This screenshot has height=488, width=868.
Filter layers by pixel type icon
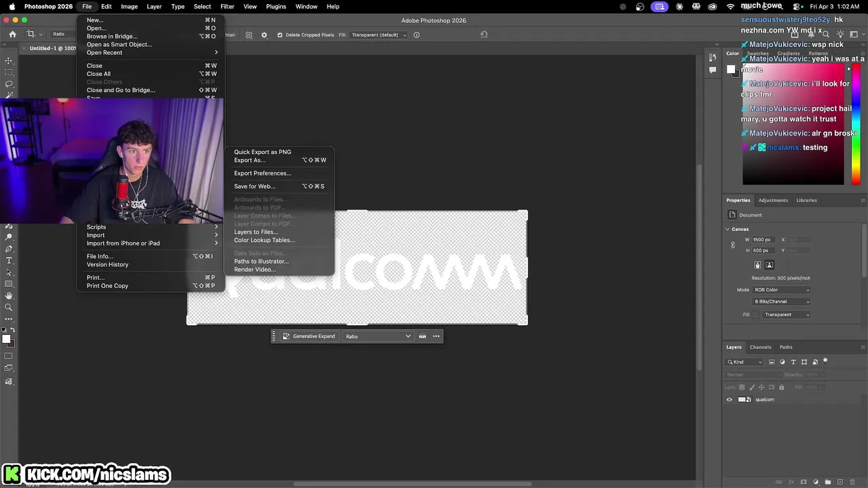pyautogui.click(x=772, y=362)
